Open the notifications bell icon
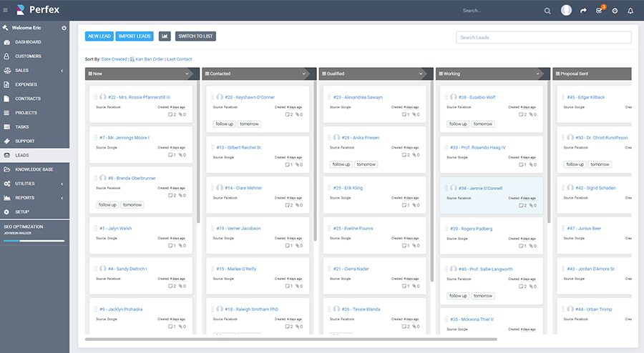Image resolution: width=644 pixels, height=353 pixels. pyautogui.click(x=630, y=11)
